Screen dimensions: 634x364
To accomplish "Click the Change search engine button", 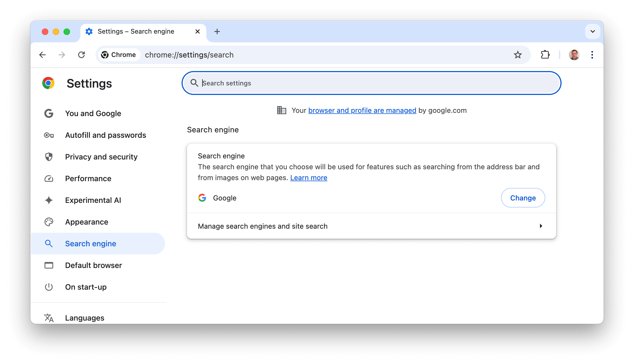I will click(x=523, y=198).
